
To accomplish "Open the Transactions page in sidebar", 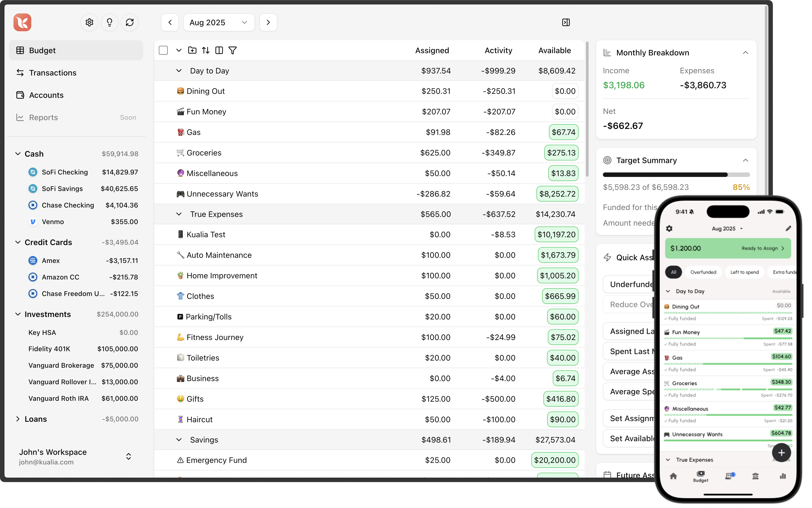I will pyautogui.click(x=53, y=73).
